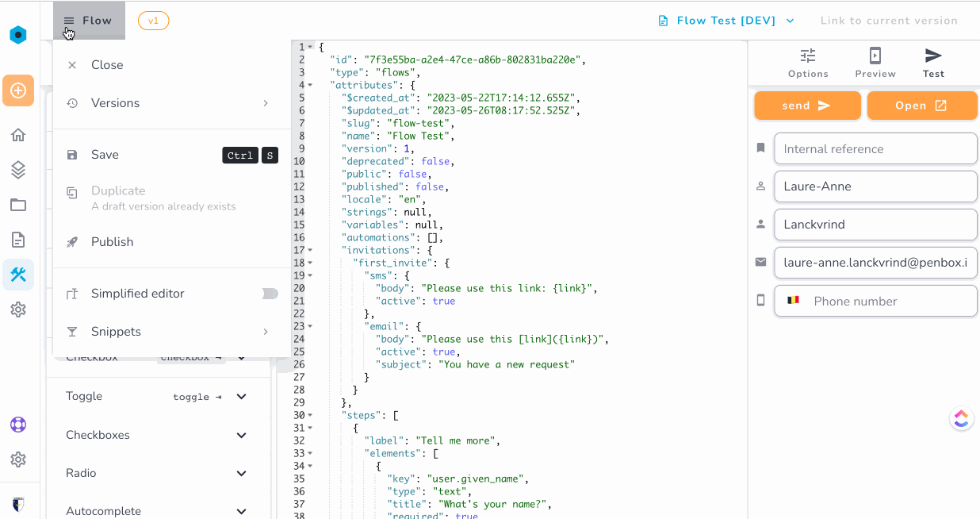This screenshot has height=519, width=980.
Task: Click the toggle snippet insert tag
Action: (x=197, y=397)
